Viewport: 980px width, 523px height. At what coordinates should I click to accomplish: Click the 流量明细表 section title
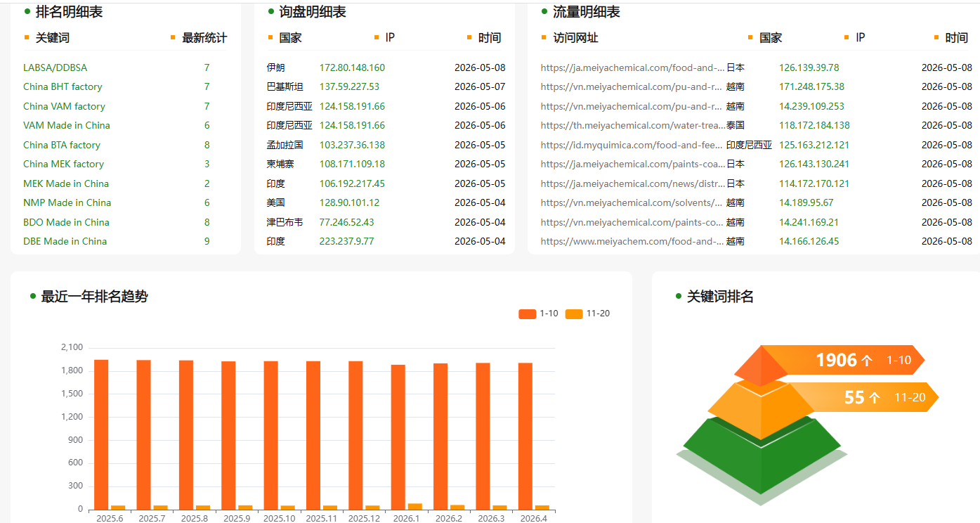587,12
